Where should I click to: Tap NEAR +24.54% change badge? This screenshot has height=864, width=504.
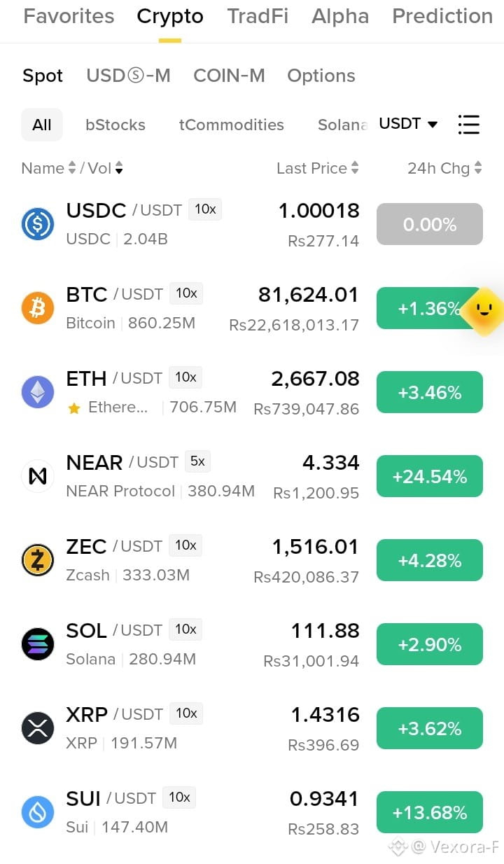click(x=430, y=476)
